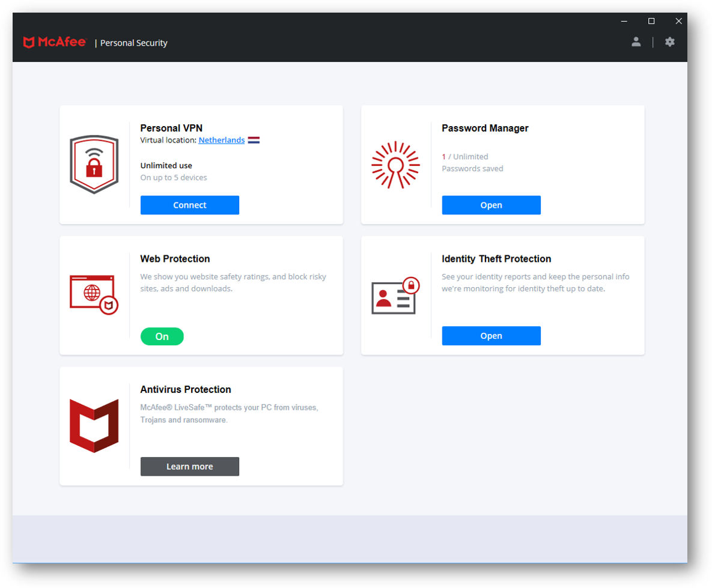Connect to the Personal VPN
Viewport: 712px width, 588px height.
pos(189,205)
